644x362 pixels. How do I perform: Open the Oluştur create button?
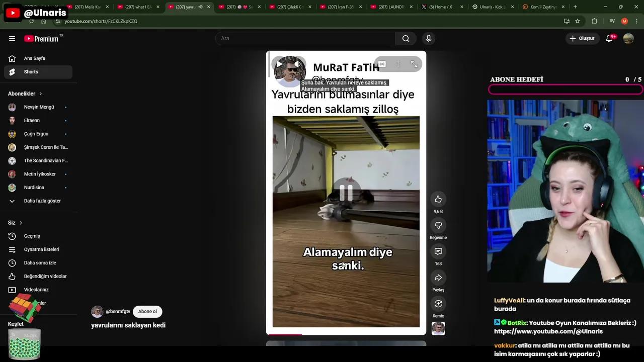pyautogui.click(x=582, y=39)
